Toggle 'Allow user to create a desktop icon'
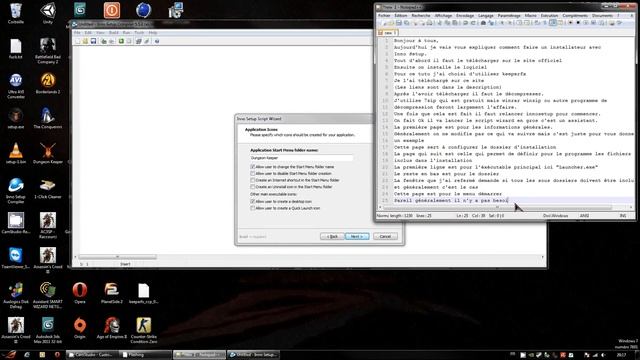The height and width of the screenshot is (360, 640). [281, 202]
